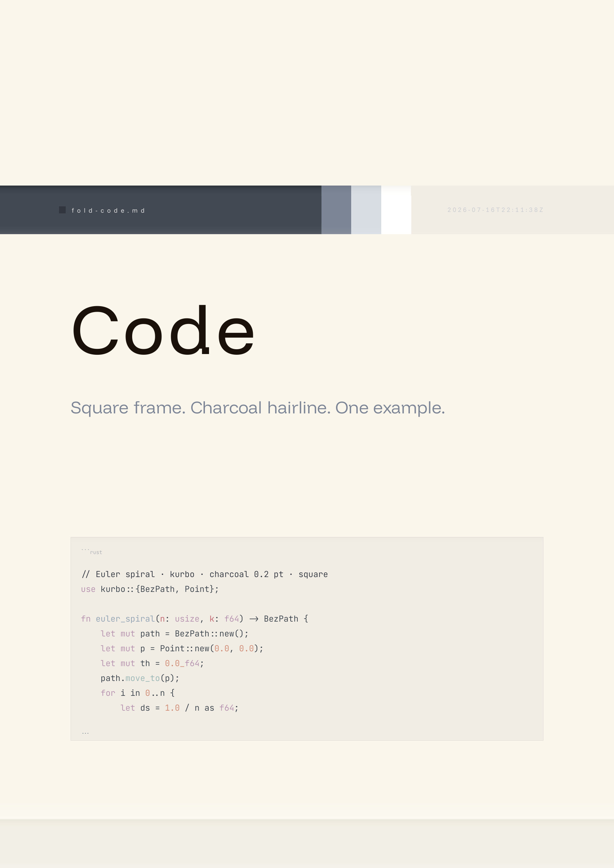This screenshot has height=868, width=614.
Task: Click the let mut th line
Action: coord(152,663)
